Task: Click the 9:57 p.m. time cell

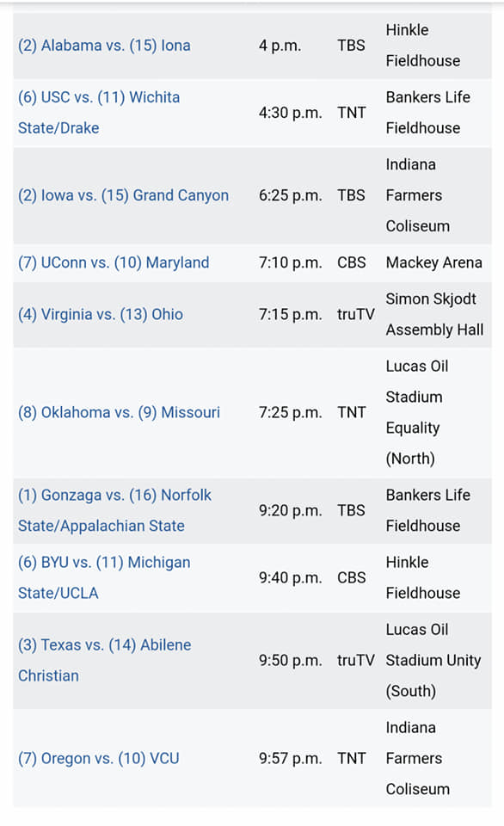Action: [290, 759]
